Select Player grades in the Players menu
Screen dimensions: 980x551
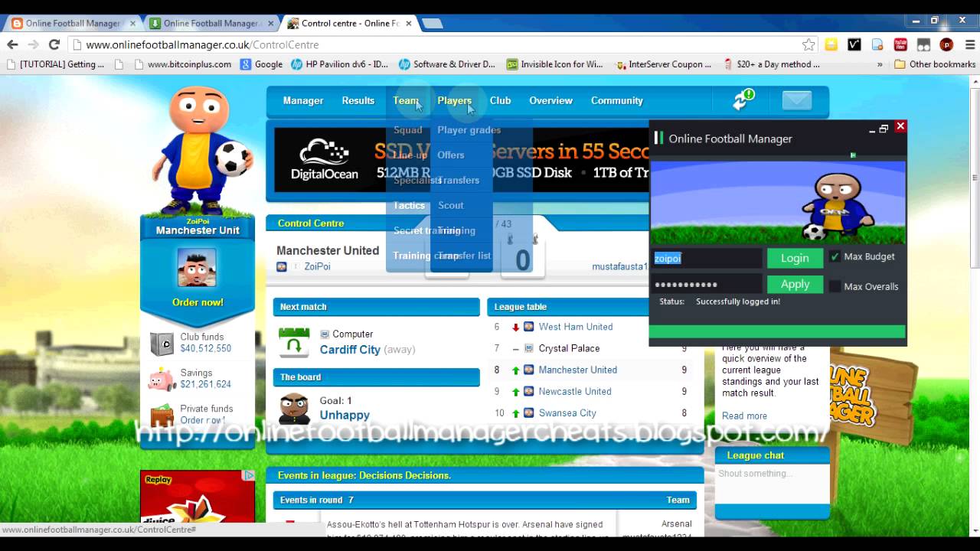click(x=469, y=130)
